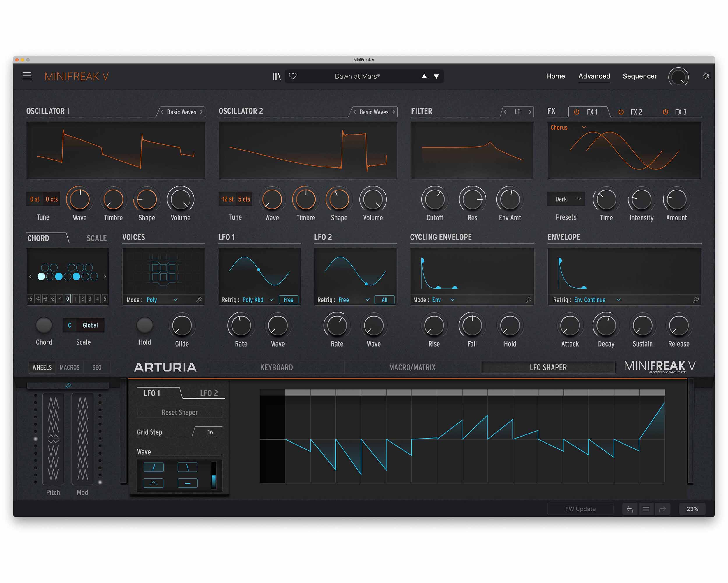Select triangle wave shape

click(x=154, y=483)
